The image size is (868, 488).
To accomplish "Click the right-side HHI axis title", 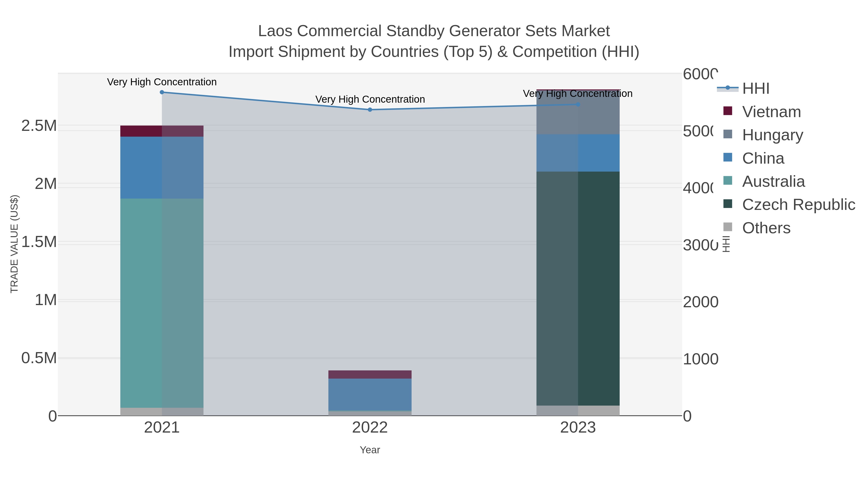I will point(726,244).
